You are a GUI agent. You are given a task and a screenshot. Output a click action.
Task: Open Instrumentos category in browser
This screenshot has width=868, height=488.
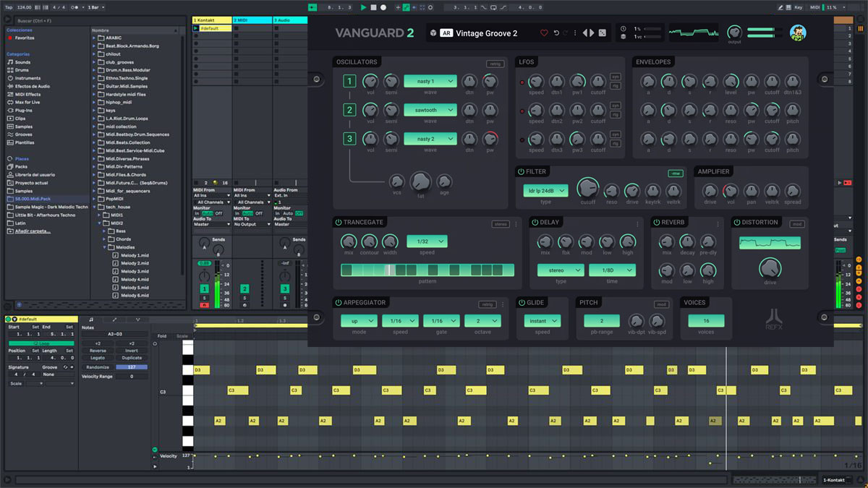[x=23, y=78]
